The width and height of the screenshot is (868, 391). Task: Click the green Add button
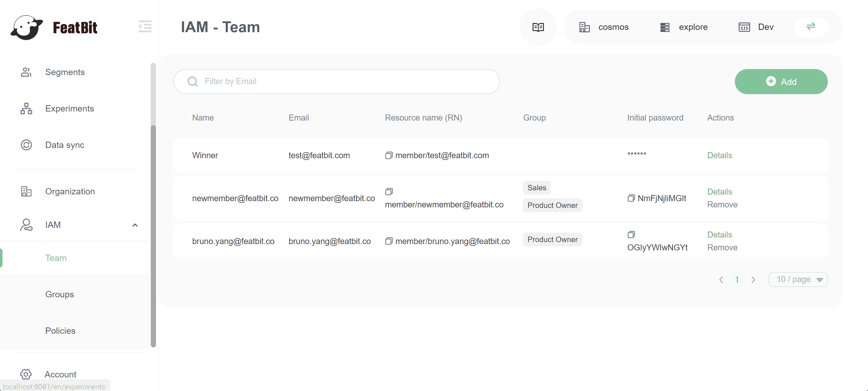pyautogui.click(x=781, y=82)
